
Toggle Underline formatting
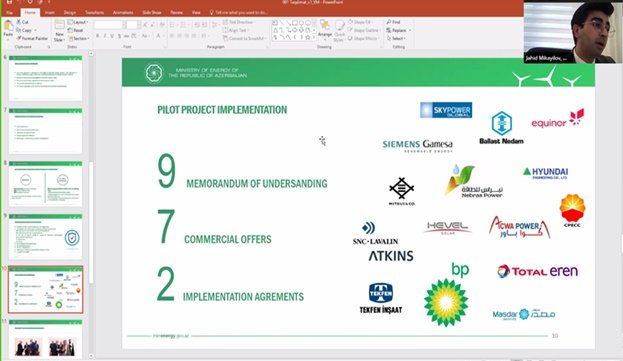point(112,36)
